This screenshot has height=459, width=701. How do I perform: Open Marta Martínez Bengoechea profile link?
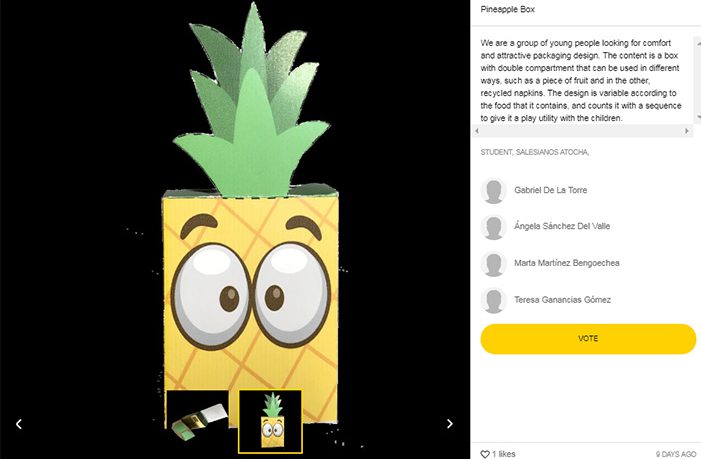[566, 263]
